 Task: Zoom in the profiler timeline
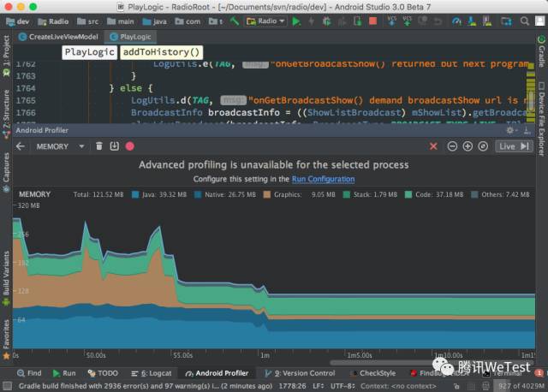click(x=468, y=146)
